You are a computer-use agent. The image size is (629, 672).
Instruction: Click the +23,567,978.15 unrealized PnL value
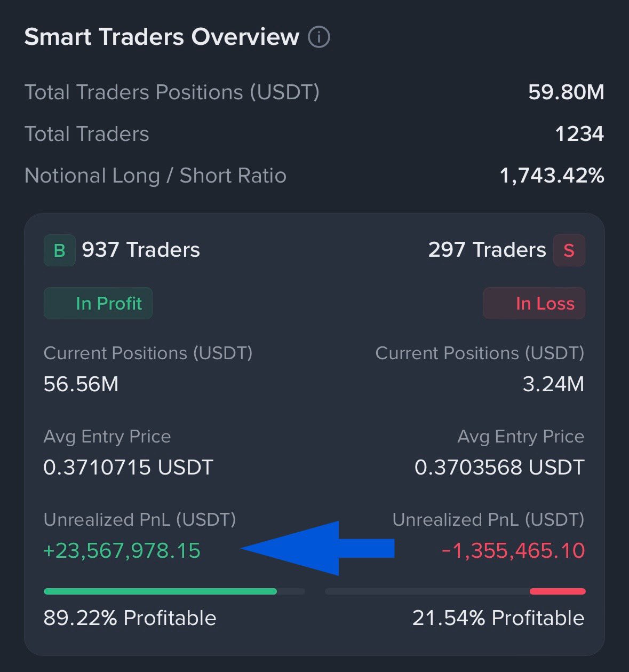[122, 551]
